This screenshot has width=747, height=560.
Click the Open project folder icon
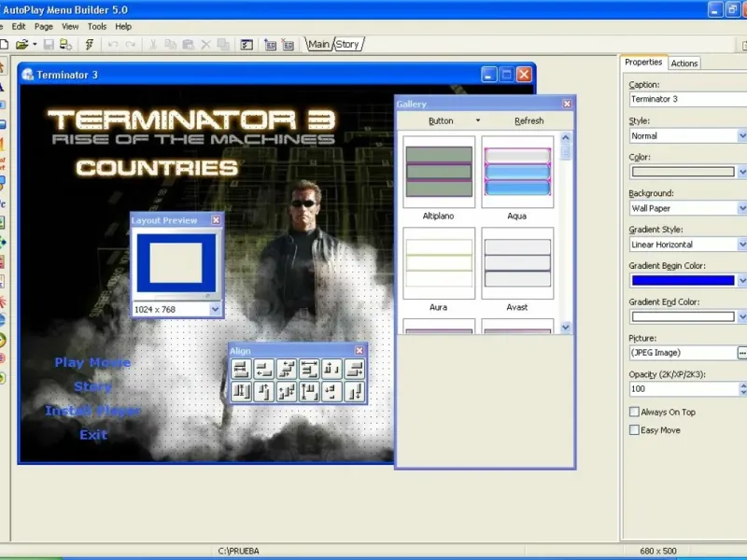21,45
